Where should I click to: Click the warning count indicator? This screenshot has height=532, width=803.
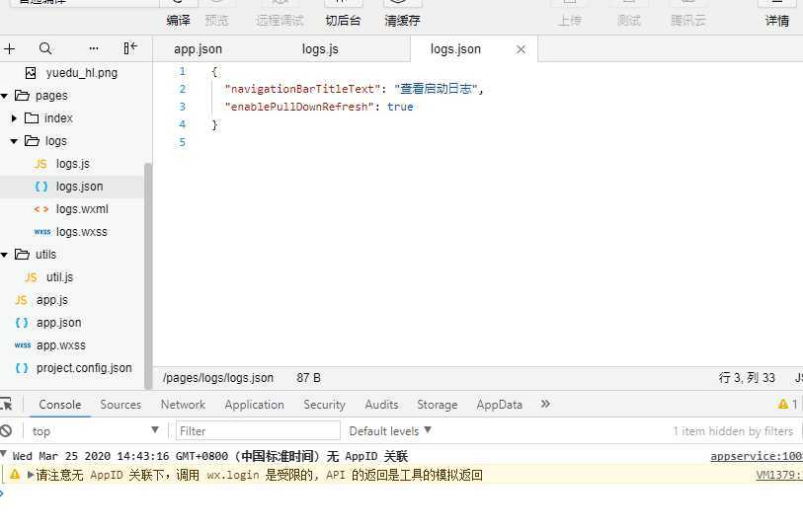coord(787,404)
